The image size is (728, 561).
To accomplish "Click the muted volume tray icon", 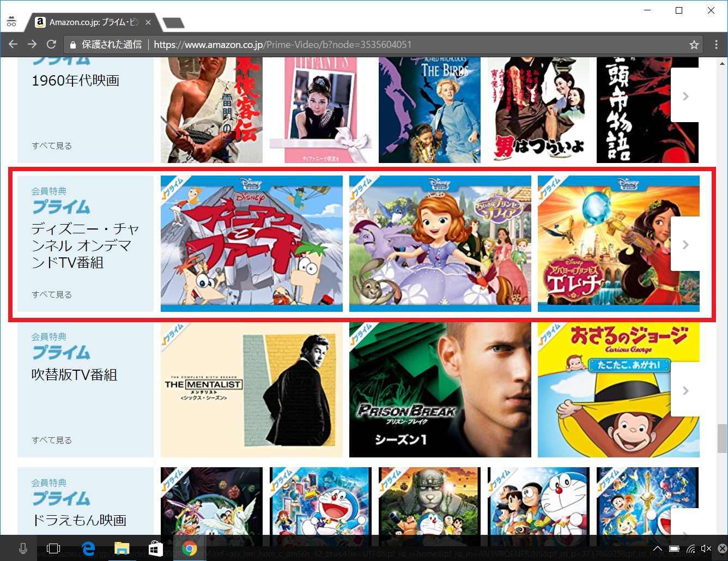I will 706,548.
